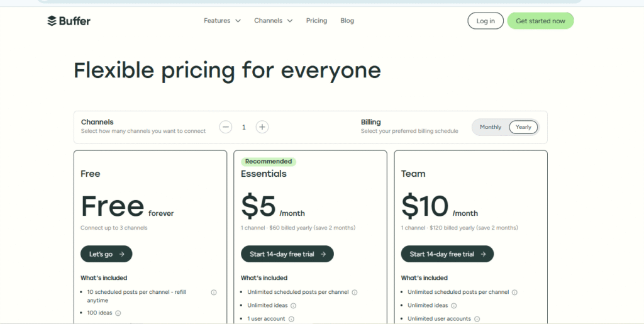Click '$60 billed yearly' text
644x324 pixels.
[291, 228]
